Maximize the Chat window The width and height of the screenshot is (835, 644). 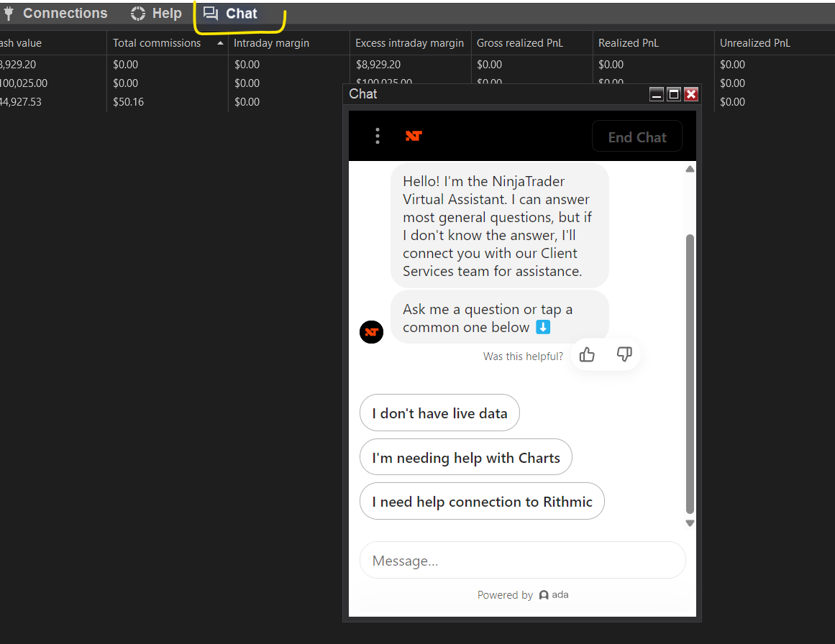click(x=674, y=94)
